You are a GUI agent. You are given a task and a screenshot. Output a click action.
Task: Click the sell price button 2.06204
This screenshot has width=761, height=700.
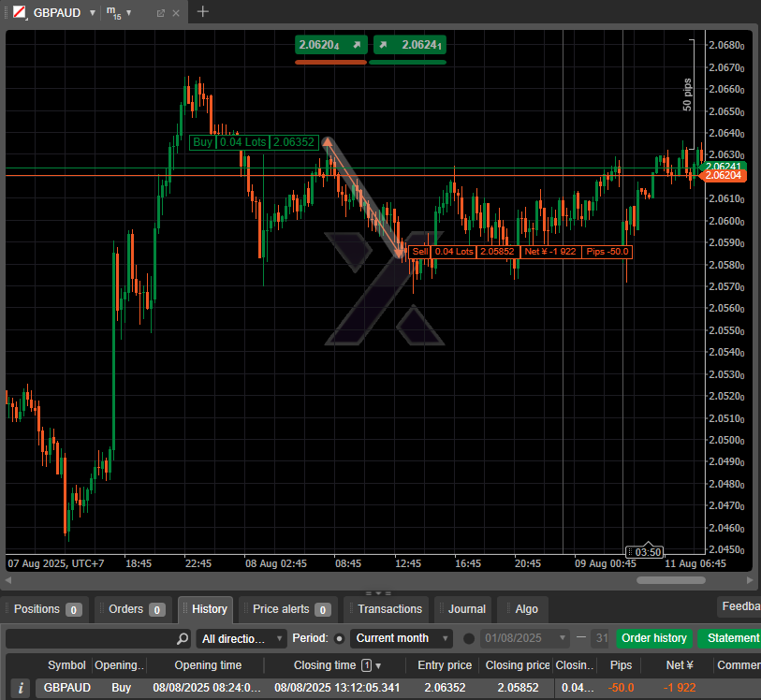pyautogui.click(x=331, y=45)
